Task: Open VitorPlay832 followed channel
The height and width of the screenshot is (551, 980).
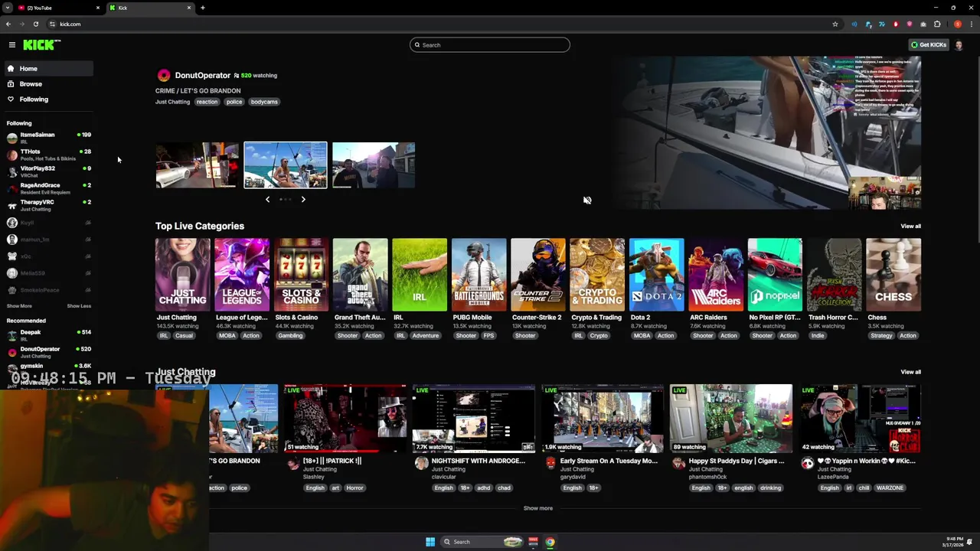Action: pos(49,171)
